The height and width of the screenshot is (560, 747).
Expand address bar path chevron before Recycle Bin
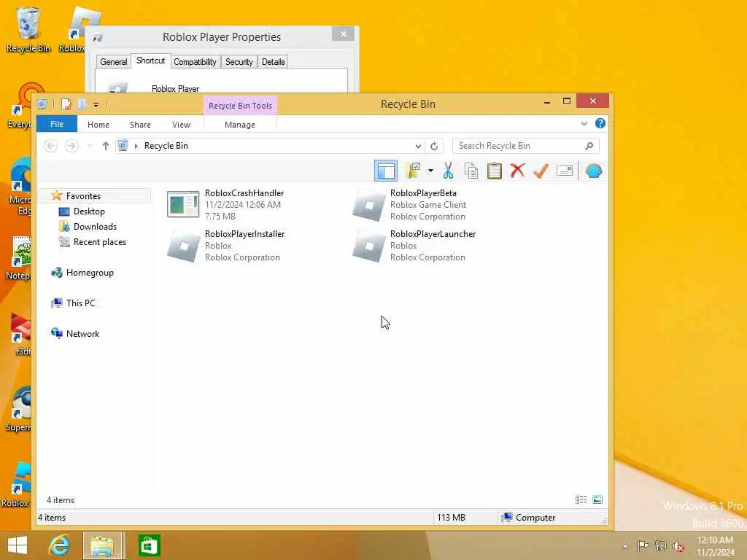tap(136, 146)
